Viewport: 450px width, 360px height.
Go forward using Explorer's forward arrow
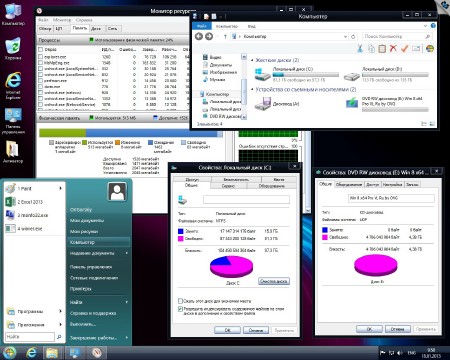point(209,36)
